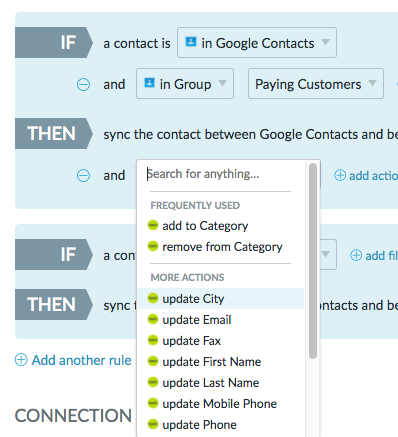Remove the action row using its minus icon
The height and width of the screenshot is (437, 398).
pos(83,175)
